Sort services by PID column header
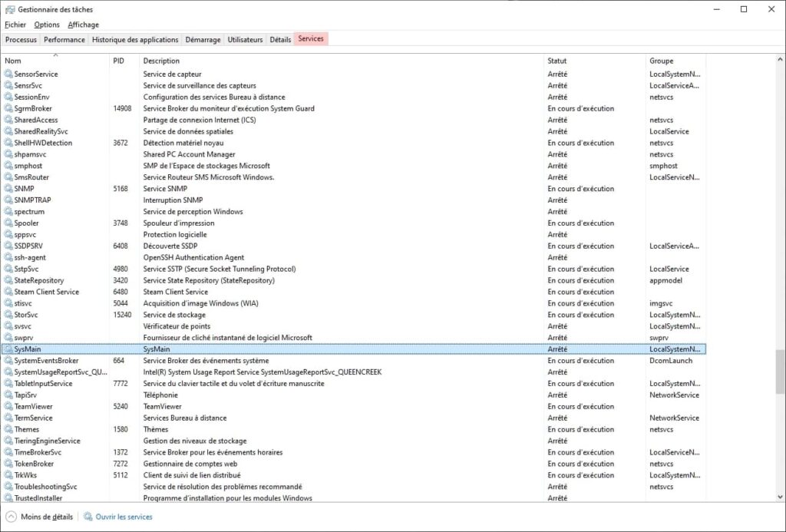 [118, 61]
